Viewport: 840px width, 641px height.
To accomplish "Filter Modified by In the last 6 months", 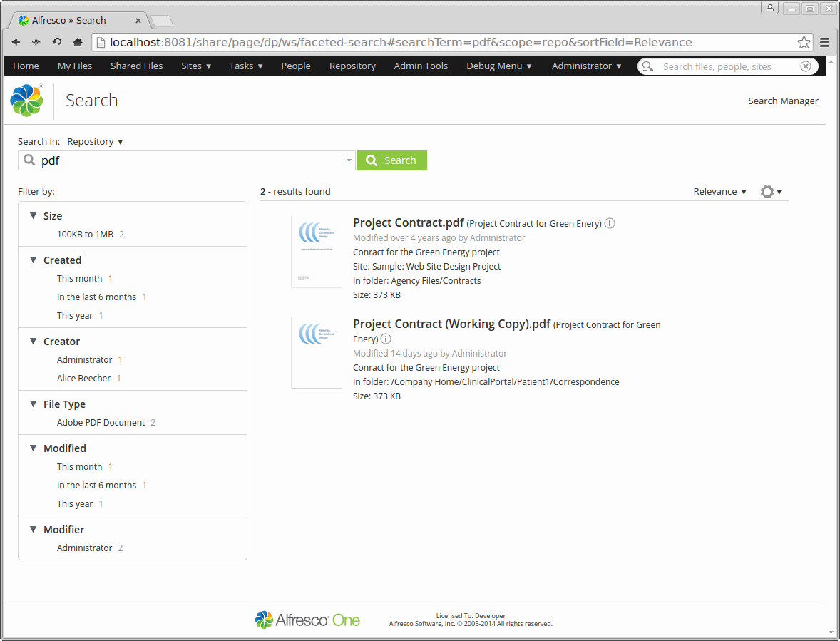I will pos(96,485).
